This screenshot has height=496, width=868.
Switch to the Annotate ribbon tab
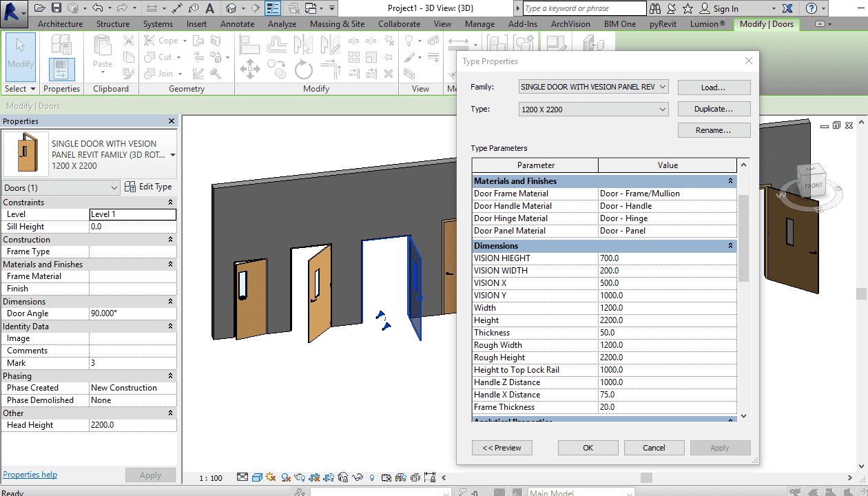pos(237,24)
